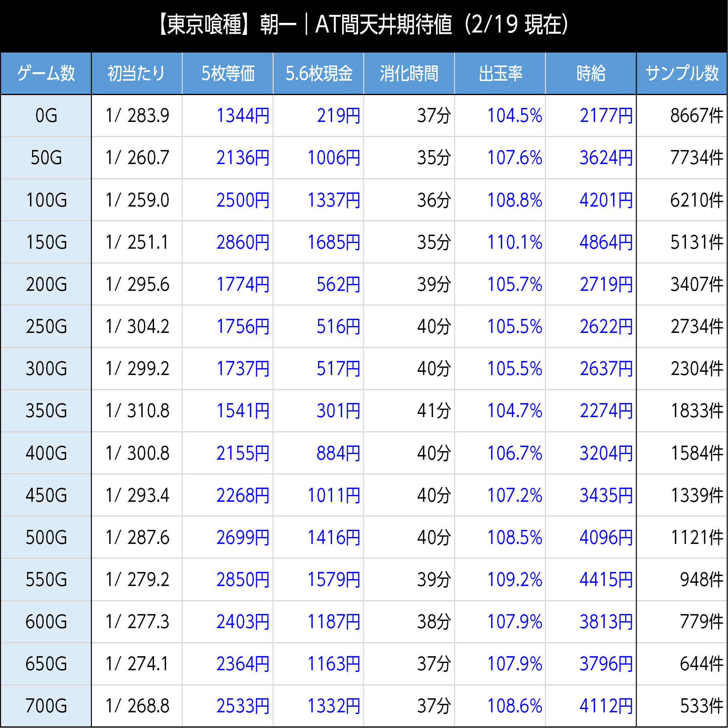This screenshot has height=728, width=728.
Task: Click the 7734件 sample count cell
Action: click(x=682, y=158)
